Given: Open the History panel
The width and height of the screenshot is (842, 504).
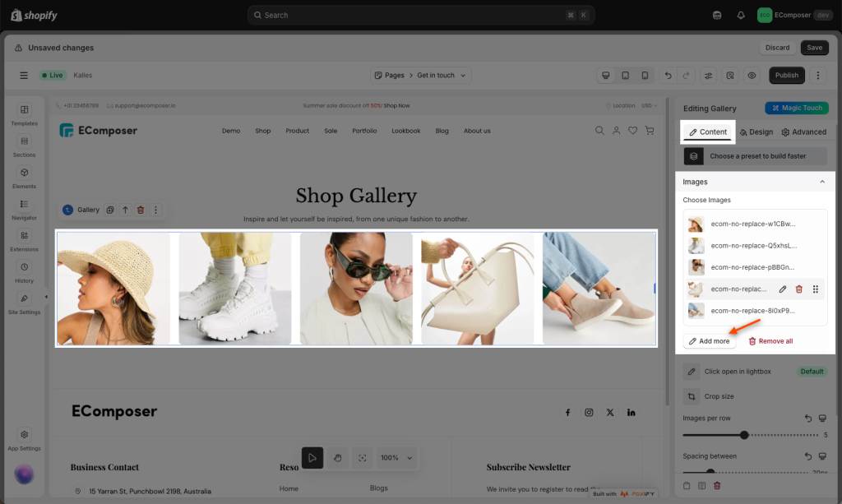Looking at the screenshot, I should click(24, 272).
